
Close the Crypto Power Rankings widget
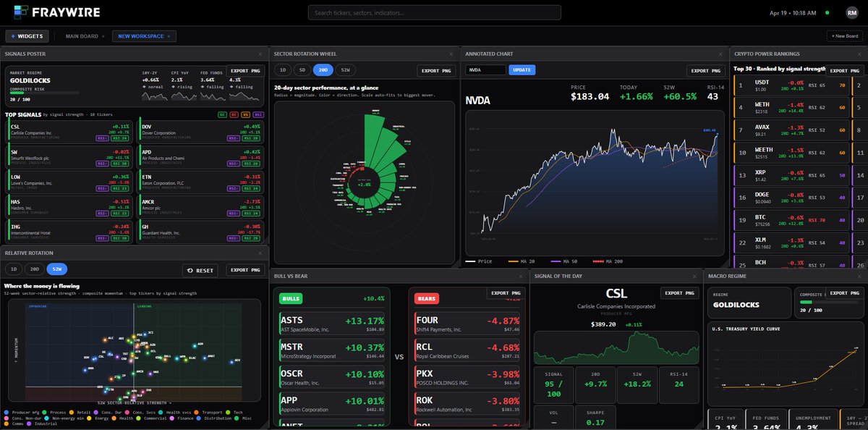point(859,54)
